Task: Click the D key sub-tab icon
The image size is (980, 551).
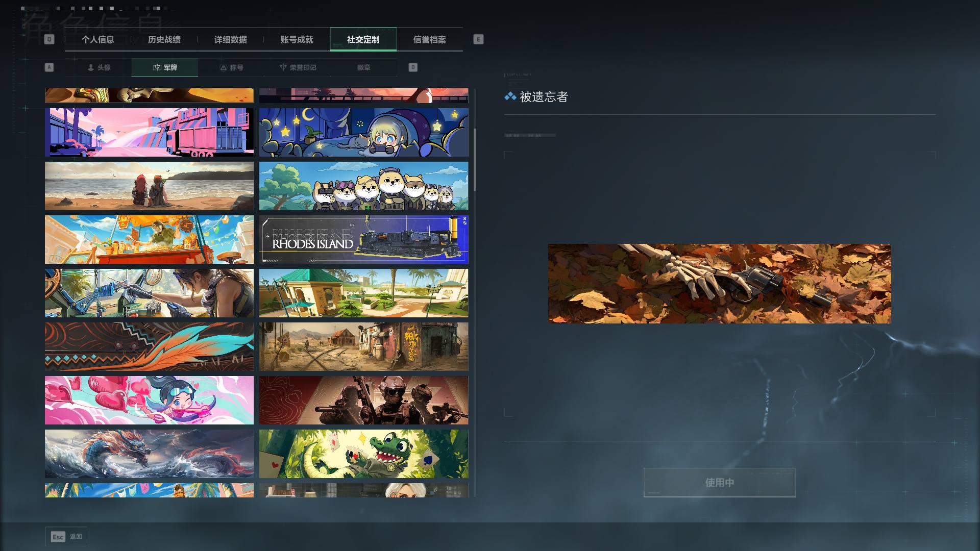Action: (413, 67)
